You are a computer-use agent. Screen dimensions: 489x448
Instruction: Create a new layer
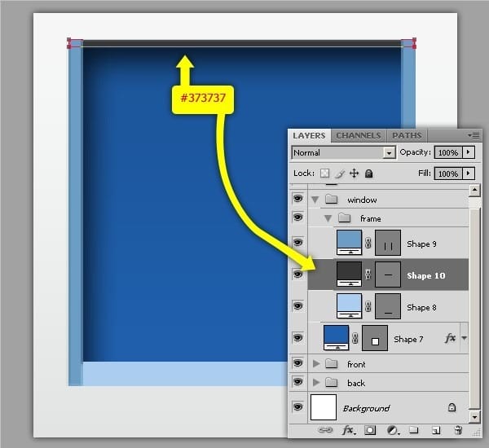point(436,431)
